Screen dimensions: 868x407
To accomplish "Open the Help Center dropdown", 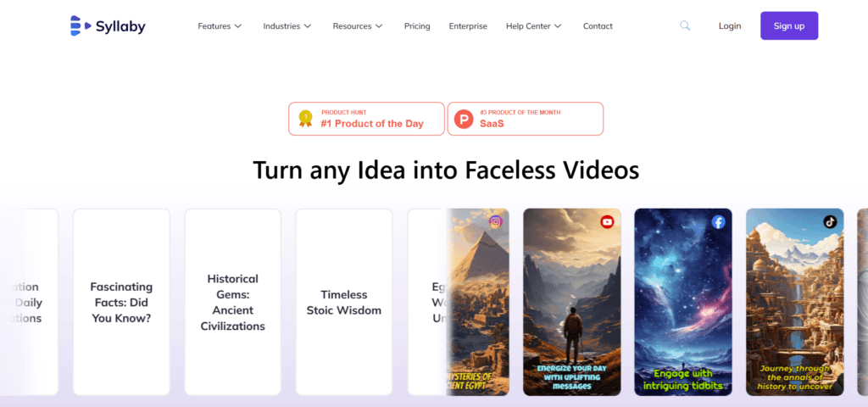I will click(x=534, y=26).
